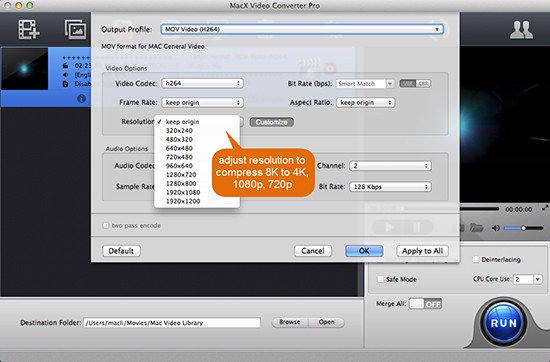Enable Safe Mode checkbox
Image resolution: width=550 pixels, height=362 pixels.
pyautogui.click(x=380, y=279)
